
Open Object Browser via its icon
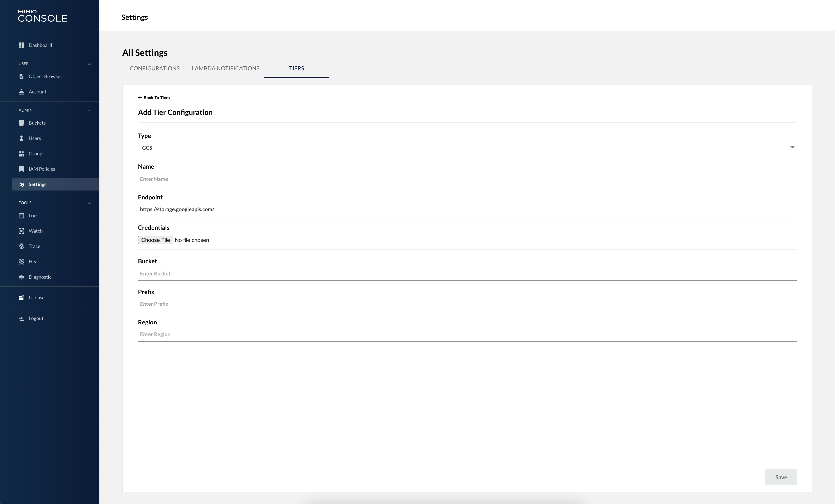[x=21, y=76]
